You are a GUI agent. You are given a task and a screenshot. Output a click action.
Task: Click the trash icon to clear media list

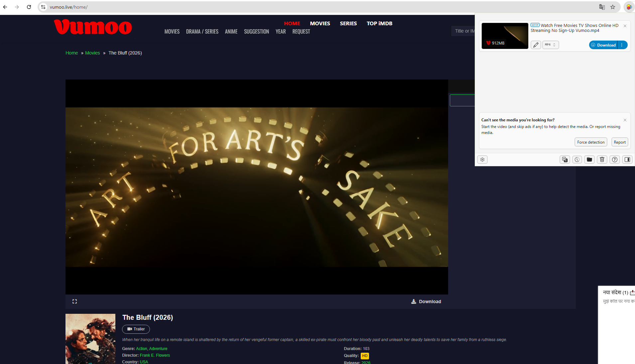click(x=602, y=160)
